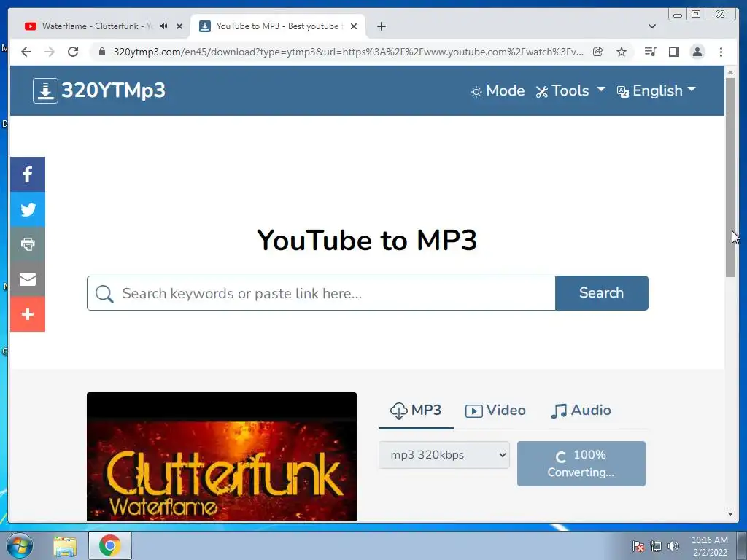
Task: Click the page scrollbar thumb
Action: tap(730, 176)
